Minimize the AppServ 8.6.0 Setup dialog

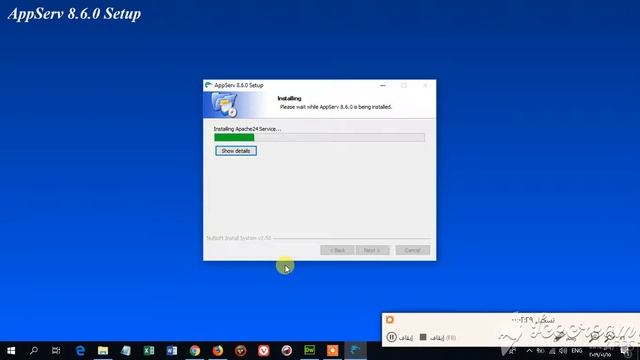(x=382, y=85)
